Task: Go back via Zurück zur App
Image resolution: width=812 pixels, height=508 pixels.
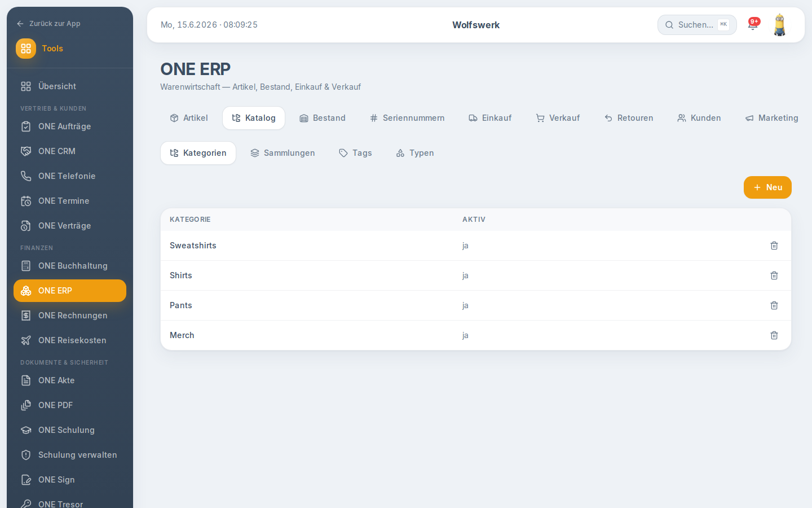Action: coord(48,24)
